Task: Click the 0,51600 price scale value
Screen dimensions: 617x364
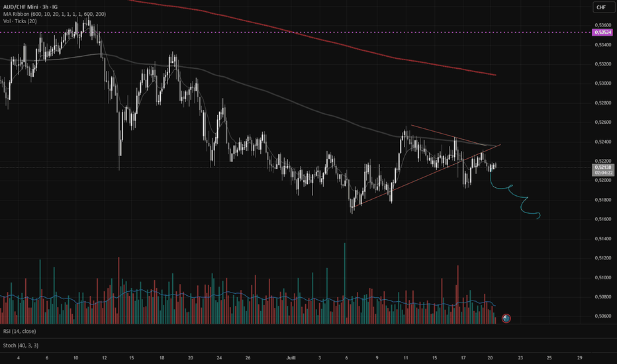Action: pyautogui.click(x=602, y=219)
